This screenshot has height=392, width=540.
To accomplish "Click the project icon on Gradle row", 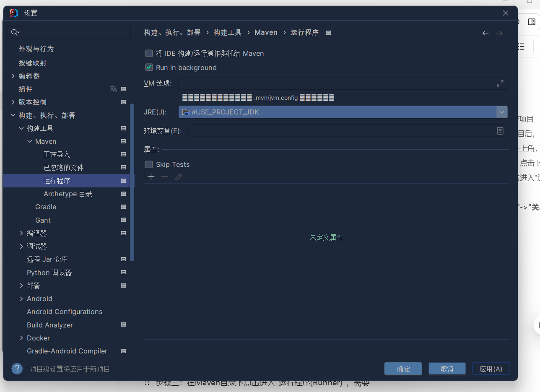I will click(124, 207).
